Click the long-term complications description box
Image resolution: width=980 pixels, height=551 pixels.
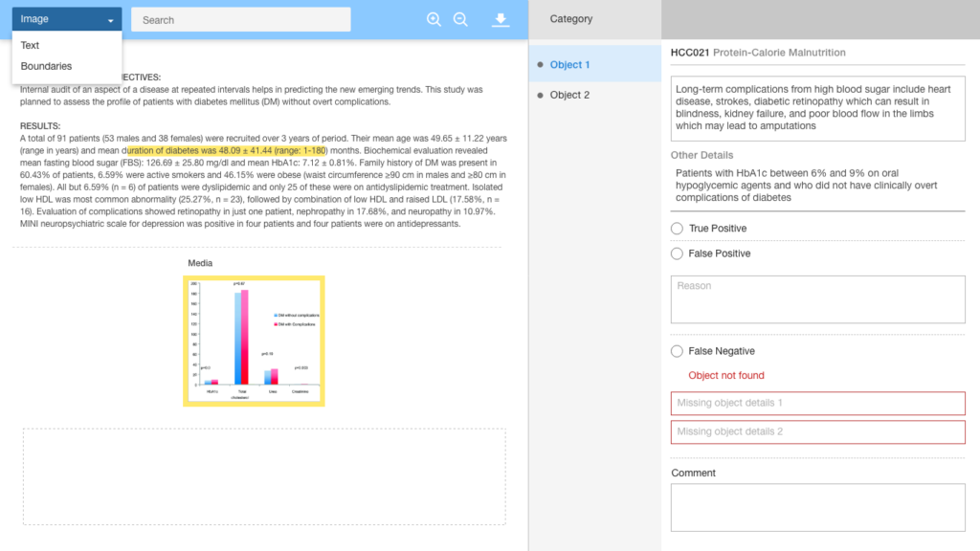point(817,108)
